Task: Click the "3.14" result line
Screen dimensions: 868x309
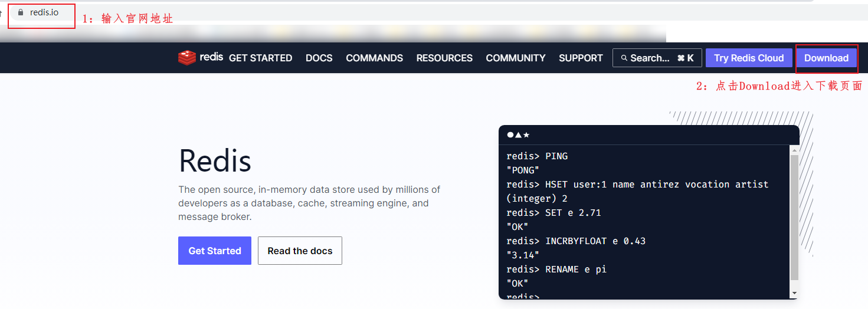Action: [523, 255]
